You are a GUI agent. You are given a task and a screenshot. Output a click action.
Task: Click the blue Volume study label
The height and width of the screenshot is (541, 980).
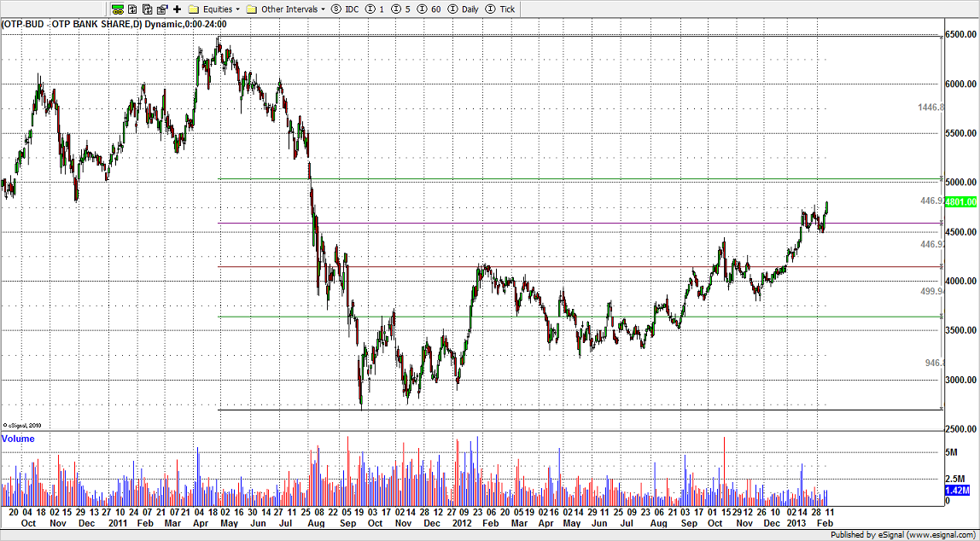18,439
